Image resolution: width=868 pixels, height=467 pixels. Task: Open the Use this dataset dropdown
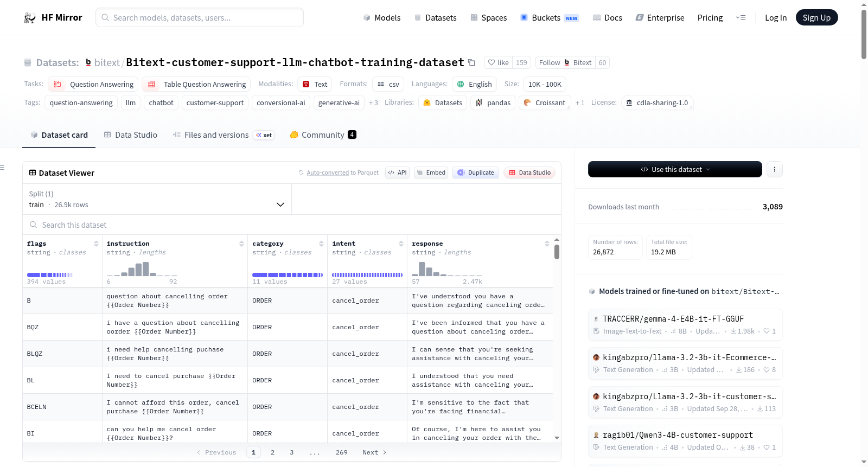coord(675,169)
